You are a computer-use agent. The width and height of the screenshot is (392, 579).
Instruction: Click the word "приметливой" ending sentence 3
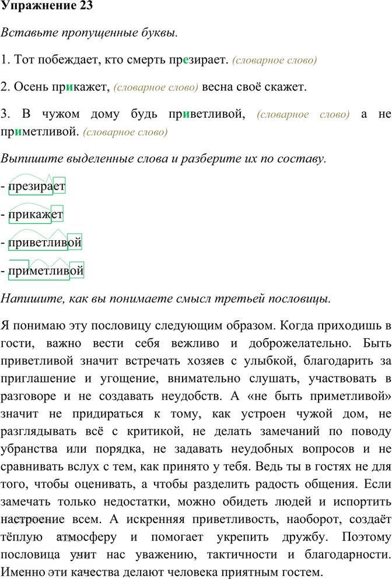point(40,132)
